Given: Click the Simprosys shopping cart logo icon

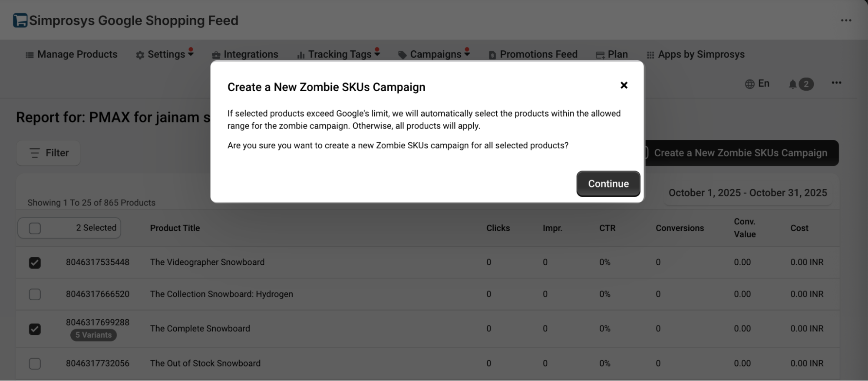Looking at the screenshot, I should click(20, 20).
